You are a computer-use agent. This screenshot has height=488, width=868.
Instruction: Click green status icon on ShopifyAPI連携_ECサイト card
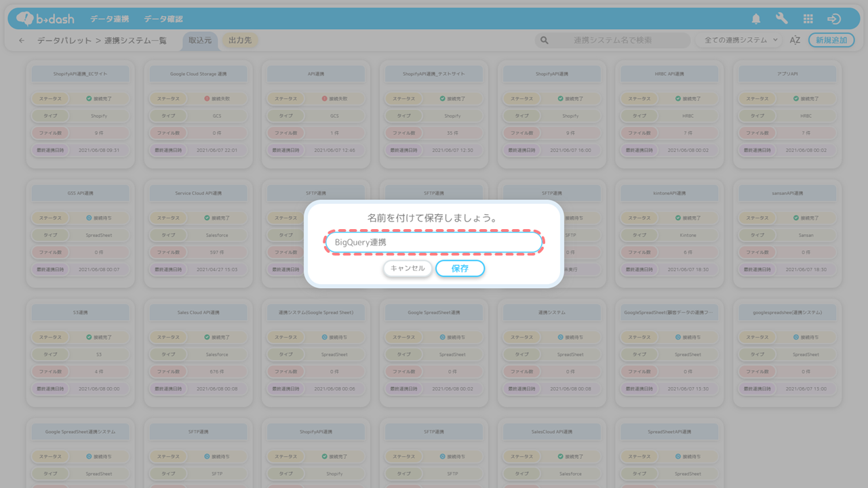tap(89, 99)
